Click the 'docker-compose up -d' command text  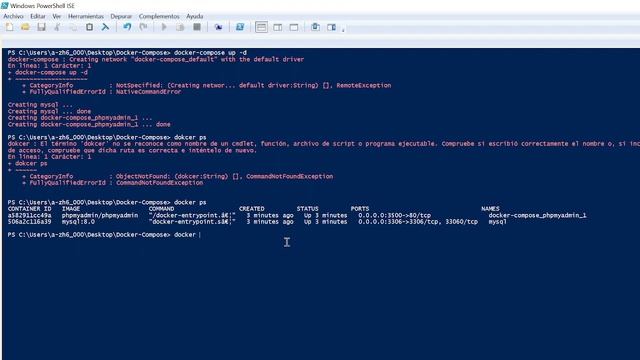click(210, 53)
